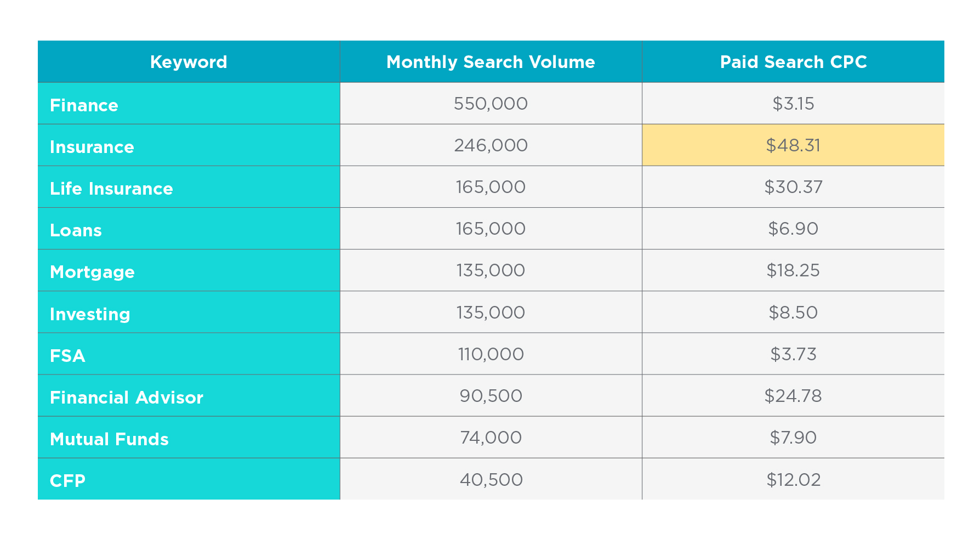The image size is (980, 539).
Task: Click the 165,000 volume for Loans
Action: 491,229
